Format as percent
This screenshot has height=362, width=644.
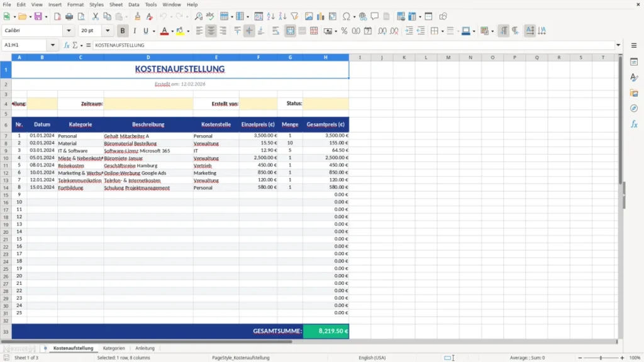344,31
